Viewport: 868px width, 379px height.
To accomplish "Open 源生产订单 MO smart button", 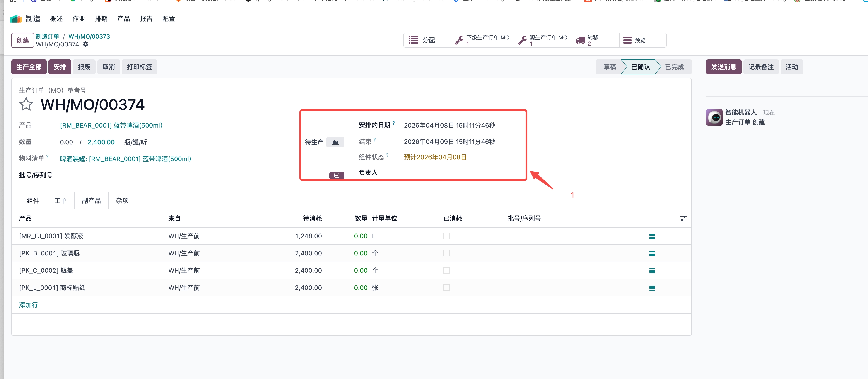I will point(543,40).
